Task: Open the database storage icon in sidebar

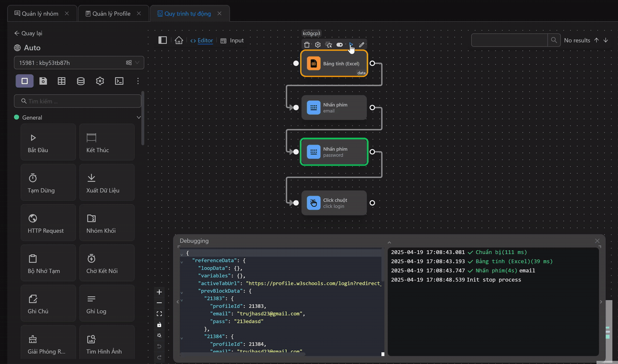Action: [80, 81]
